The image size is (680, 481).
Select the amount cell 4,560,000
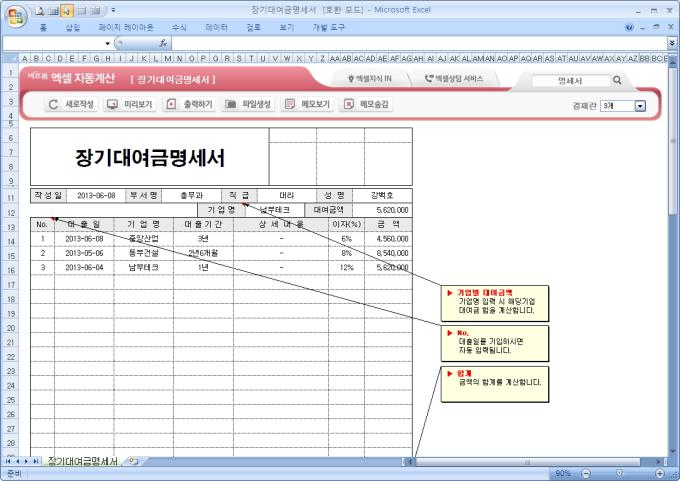[388, 239]
